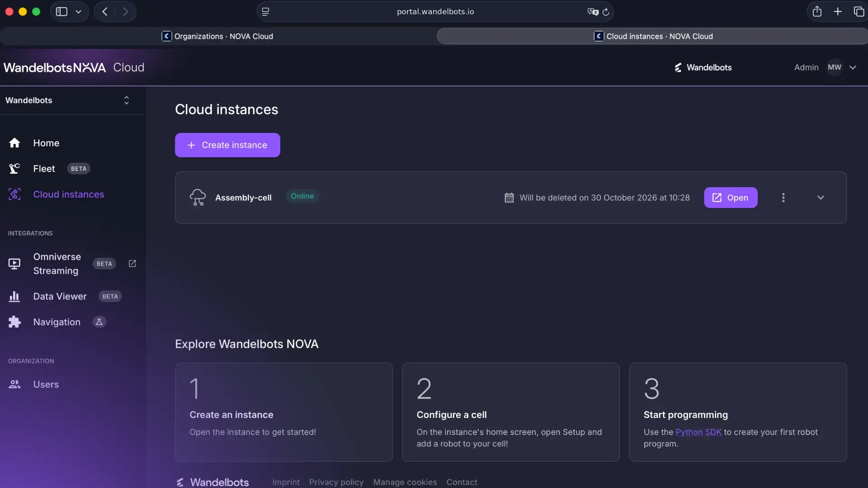This screenshot has height=488, width=868.
Task: Click the Safari share icon
Action: pos(817,11)
